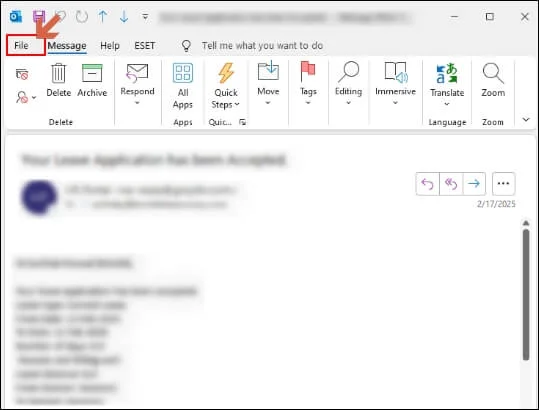Click the Zoom magnifier button
Viewport: 539px width, 410px height.
[493, 80]
